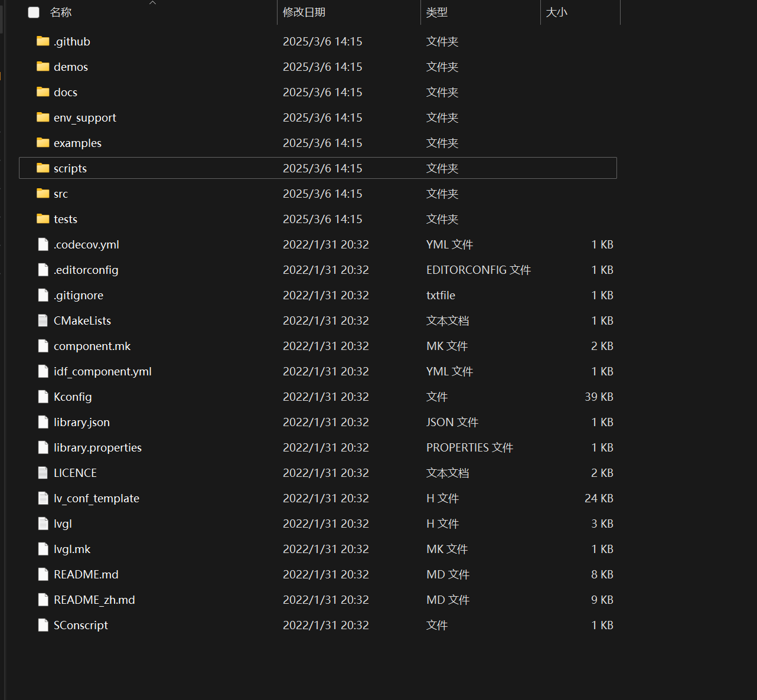Select the LICENCE file icon
The height and width of the screenshot is (700, 757).
[x=43, y=473]
